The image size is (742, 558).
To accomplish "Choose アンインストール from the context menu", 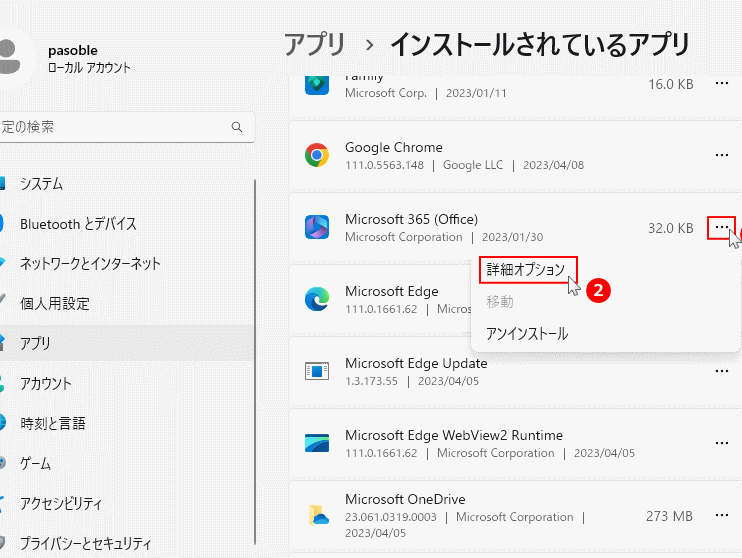I will coord(527,334).
